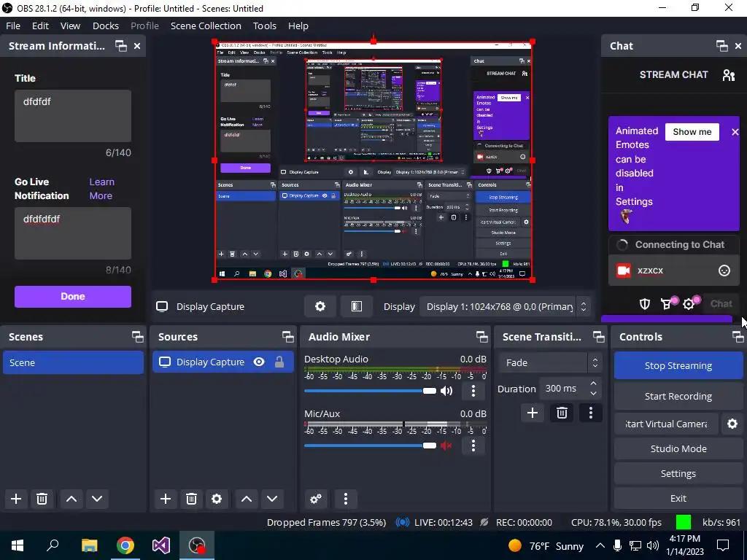
Task: Float the Audio Mixer dock
Action: pos(481,337)
